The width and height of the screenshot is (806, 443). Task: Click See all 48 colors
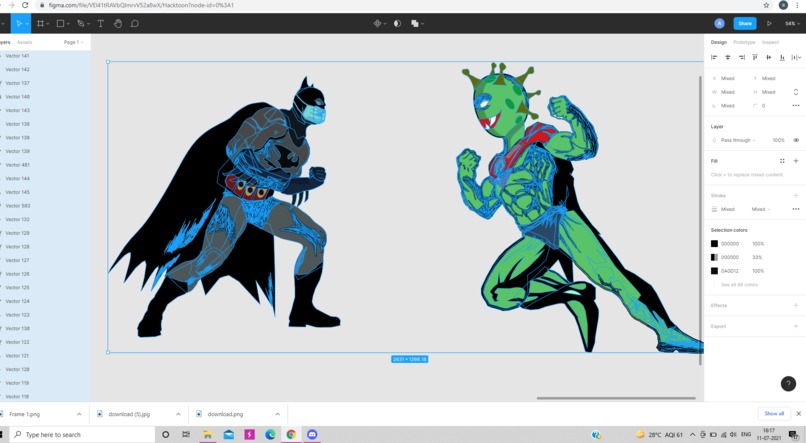(x=739, y=285)
